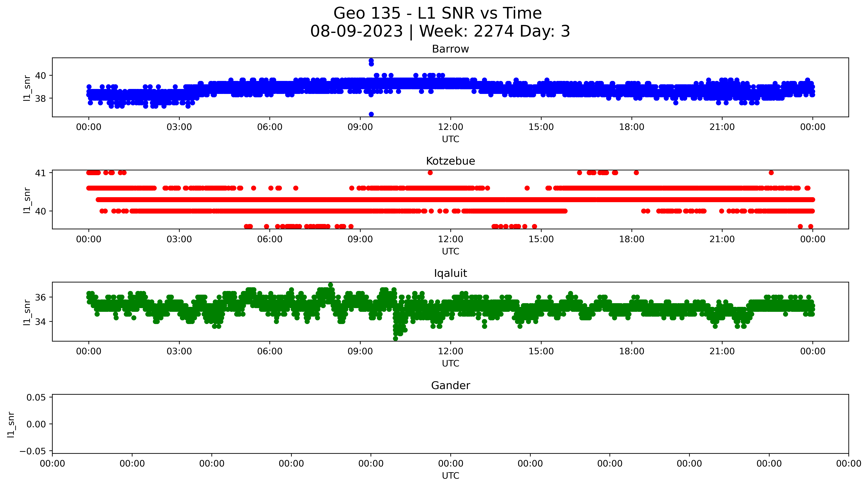
Task: Click the '40' y-tick on Kotzebue plot
Action: (x=40, y=211)
